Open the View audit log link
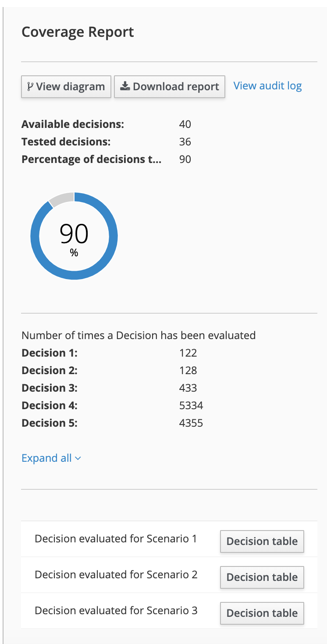327x644 pixels. [267, 86]
